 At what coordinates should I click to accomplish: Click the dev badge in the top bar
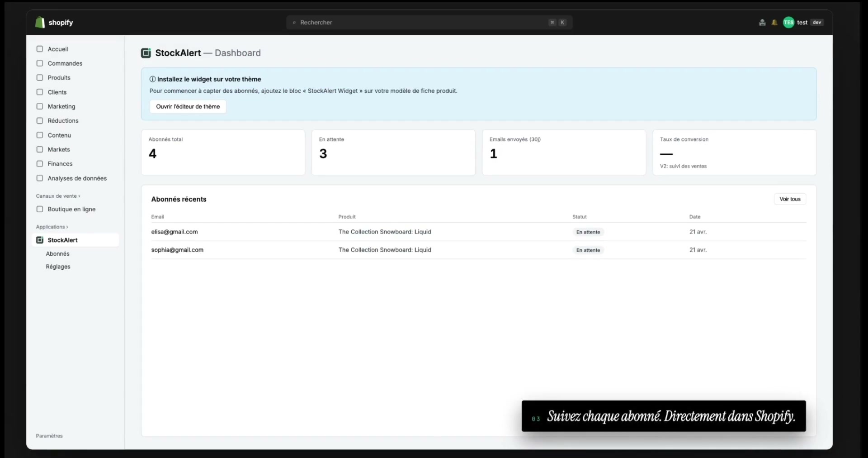[x=817, y=22]
